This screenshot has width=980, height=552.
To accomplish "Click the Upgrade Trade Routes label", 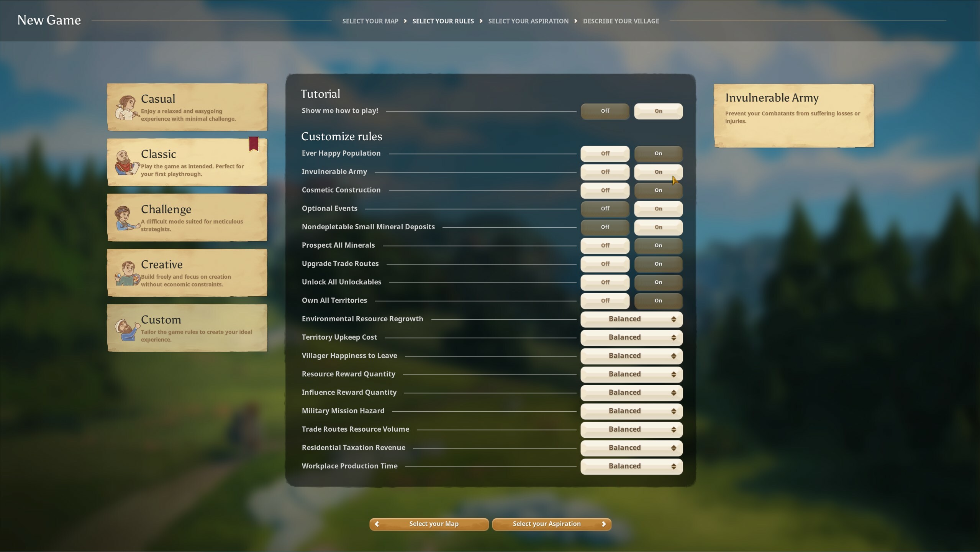I will 340,264.
